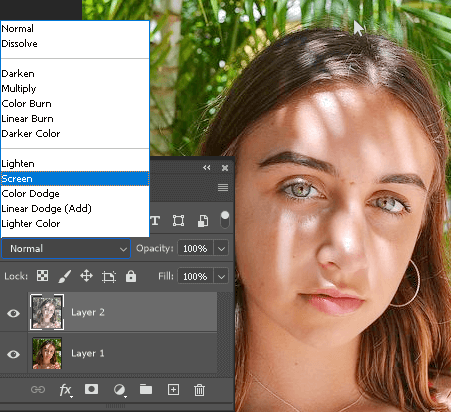Choose Color Dodge blend mode
Image resolution: width=451 pixels, height=412 pixels.
tap(75, 194)
